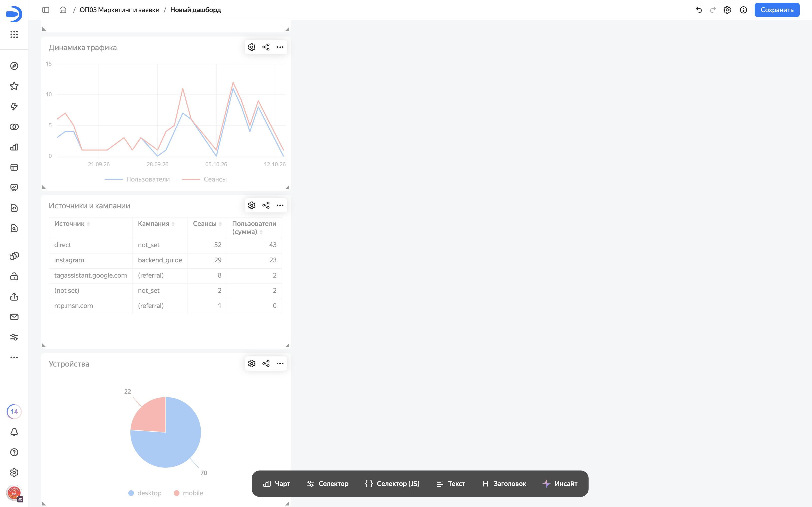Open dashboard settings gear in top bar

point(727,10)
